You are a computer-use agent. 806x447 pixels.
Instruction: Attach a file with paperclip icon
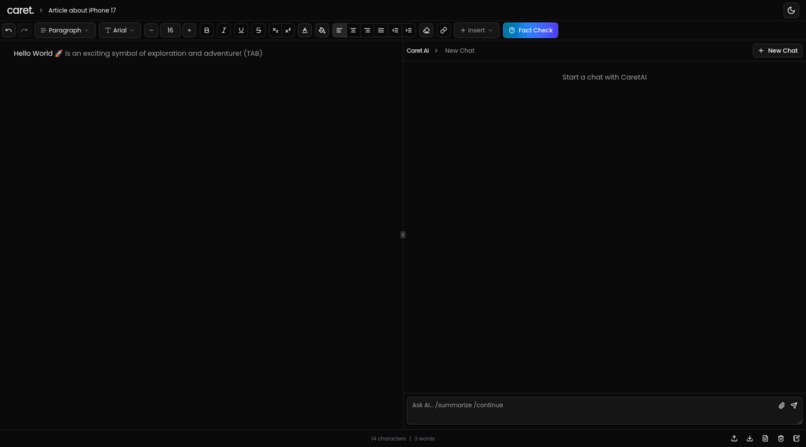point(781,405)
